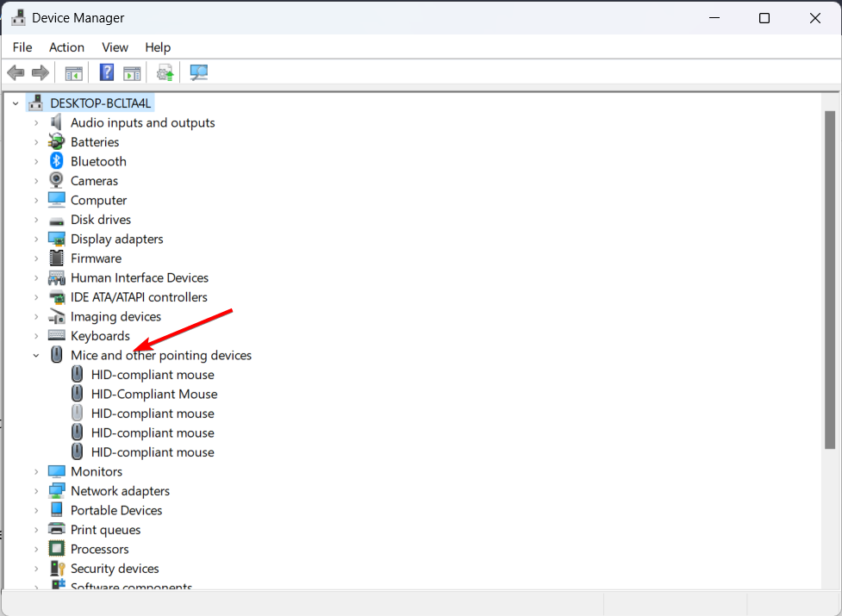Click the Back arrow toolbar icon
Viewport: 842px width, 616px height.
coord(16,72)
